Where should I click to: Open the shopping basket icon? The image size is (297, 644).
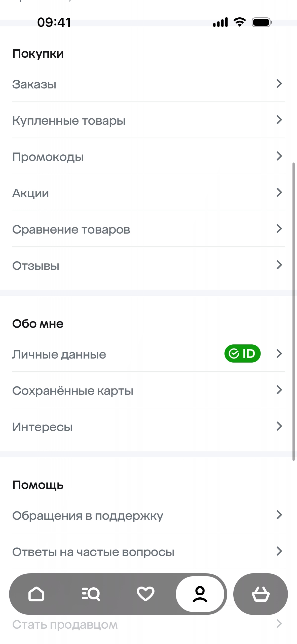click(x=261, y=594)
